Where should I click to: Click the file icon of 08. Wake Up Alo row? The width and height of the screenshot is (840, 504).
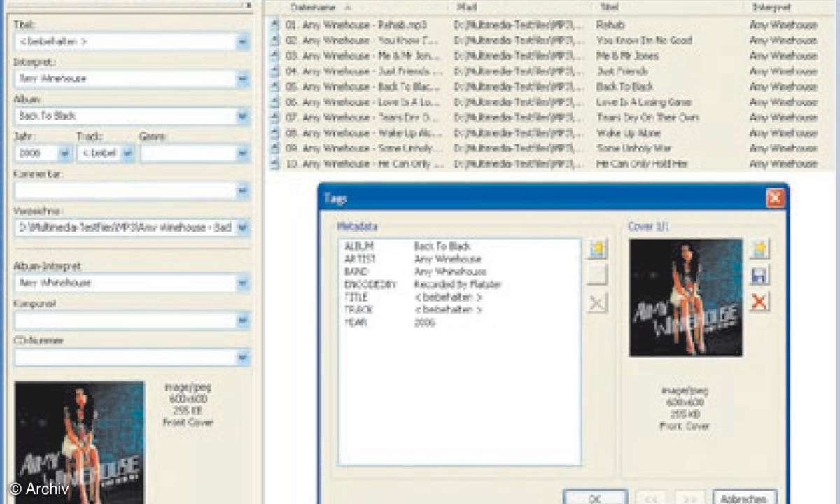point(274,133)
